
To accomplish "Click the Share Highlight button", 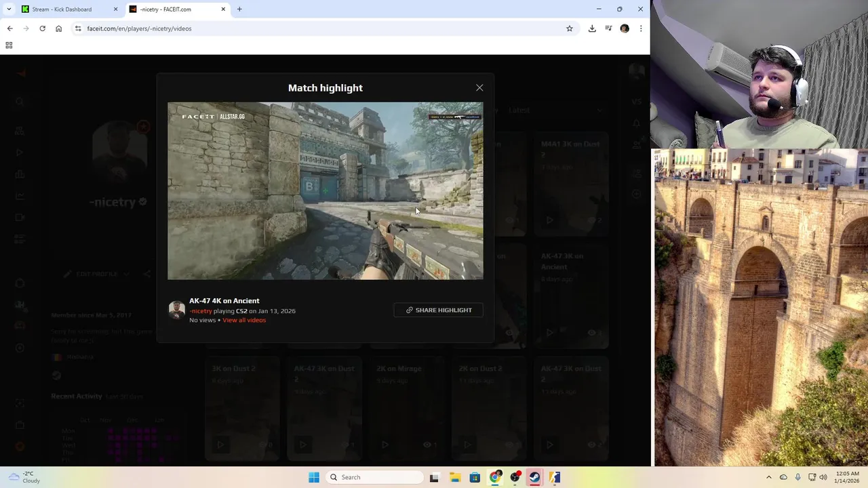I will point(438,310).
